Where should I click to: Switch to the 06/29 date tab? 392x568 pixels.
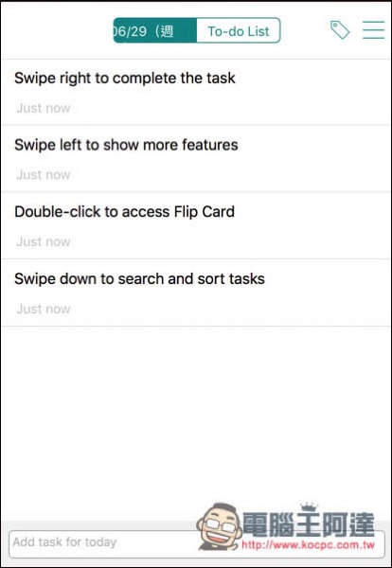[x=155, y=30]
